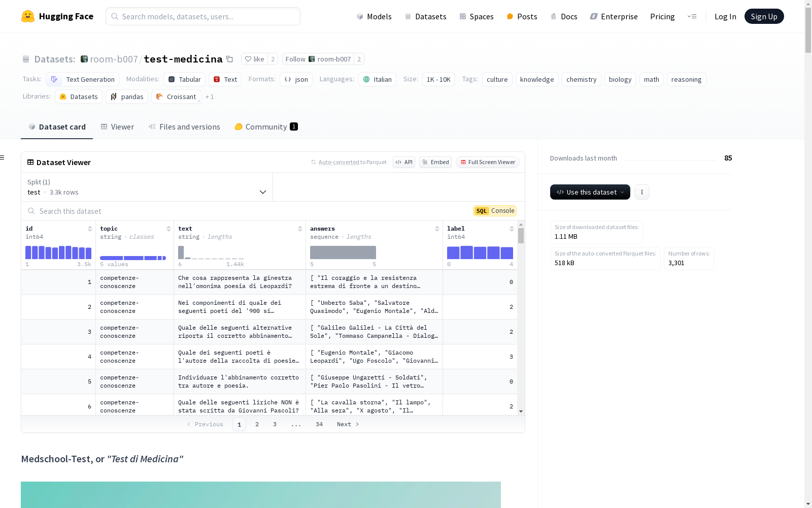Select the row asking about Giovanni Pascoli
This screenshot has height=508, width=812.
pyautogui.click(x=269, y=406)
